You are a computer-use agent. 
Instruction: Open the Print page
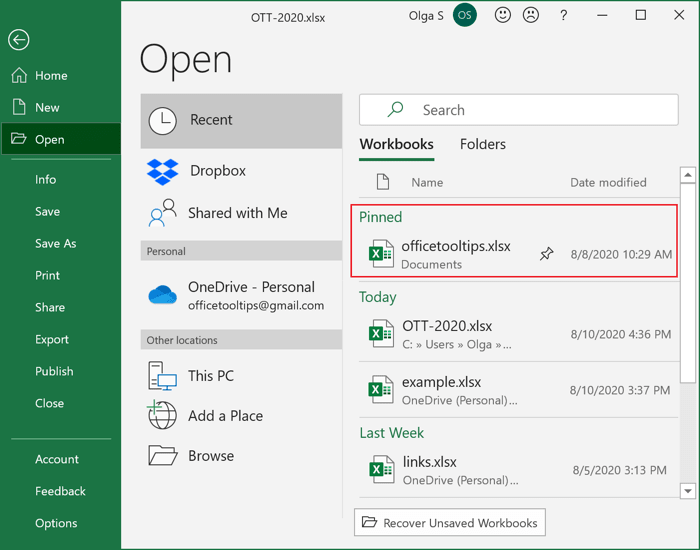[x=47, y=275]
